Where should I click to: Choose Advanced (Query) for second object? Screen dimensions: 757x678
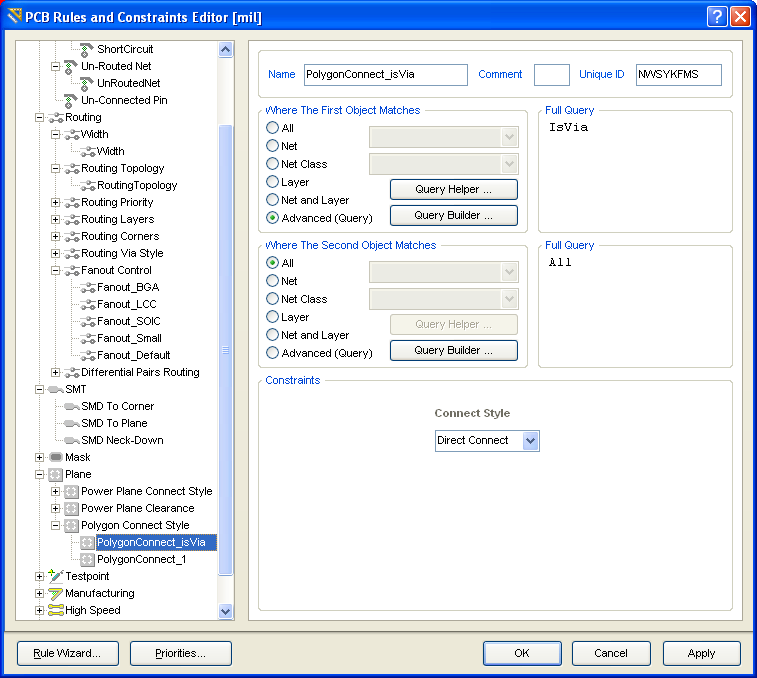point(272,353)
